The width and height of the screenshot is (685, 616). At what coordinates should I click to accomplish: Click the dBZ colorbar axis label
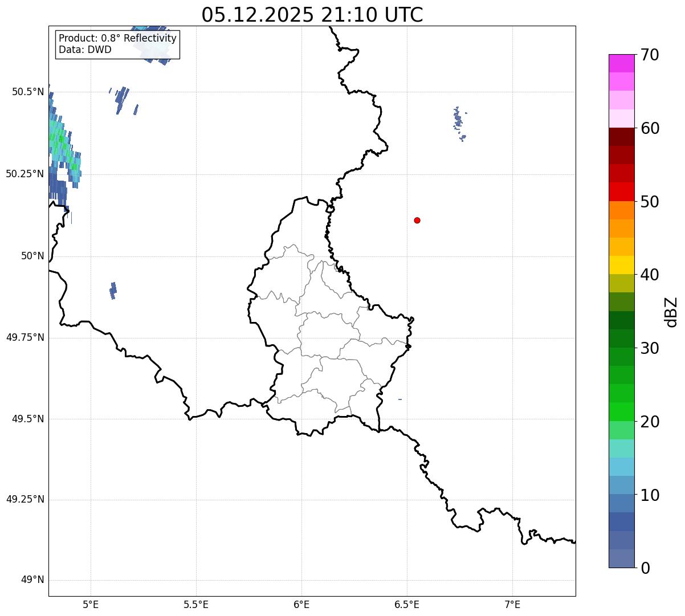click(x=671, y=311)
